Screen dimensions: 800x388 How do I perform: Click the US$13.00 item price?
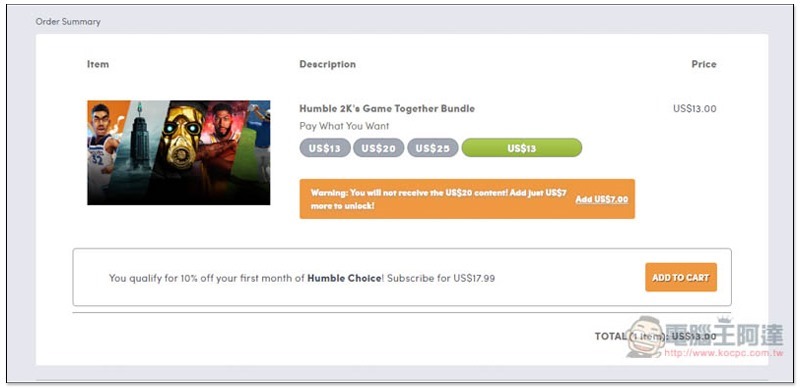[694, 108]
